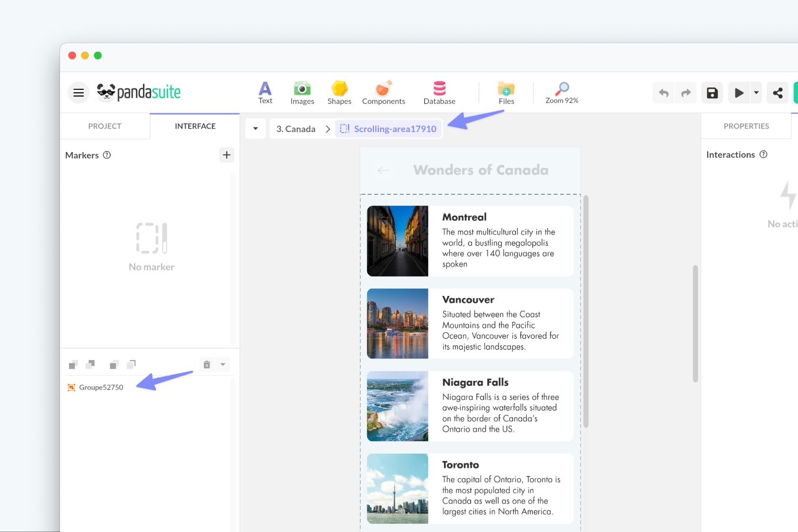
Task: Open the hamburger main menu
Action: click(78, 93)
